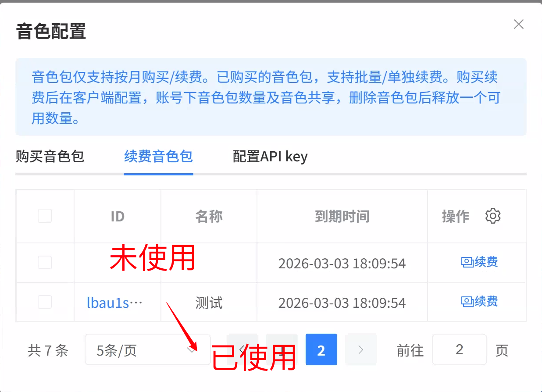The height and width of the screenshot is (392, 542).
Task: Go to the next page with right arrow
Action: [x=360, y=349]
